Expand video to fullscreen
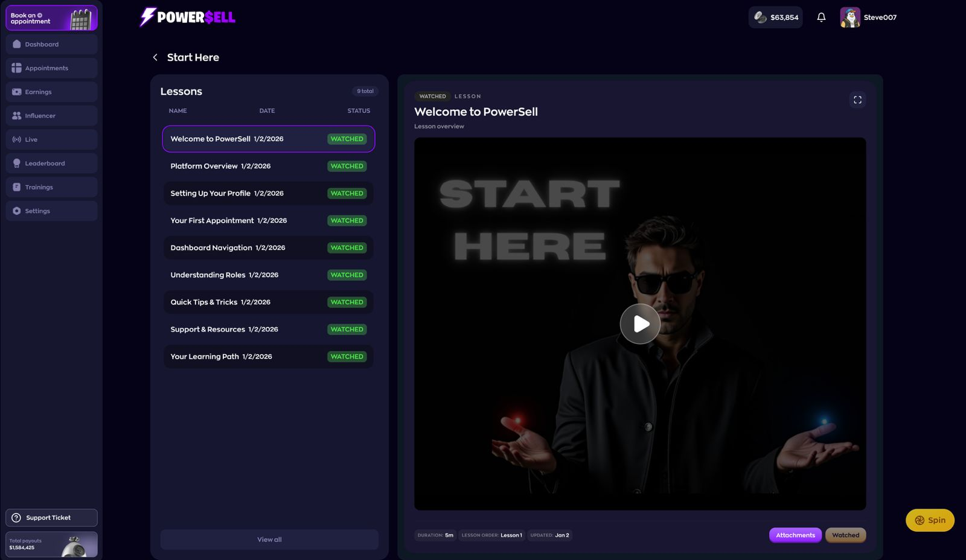The image size is (966, 560). click(857, 100)
